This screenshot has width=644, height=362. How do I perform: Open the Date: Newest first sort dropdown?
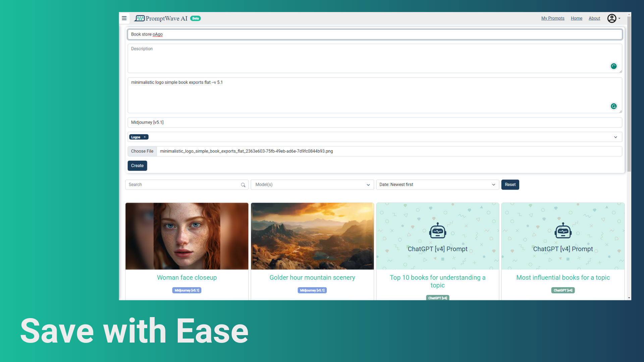437,185
